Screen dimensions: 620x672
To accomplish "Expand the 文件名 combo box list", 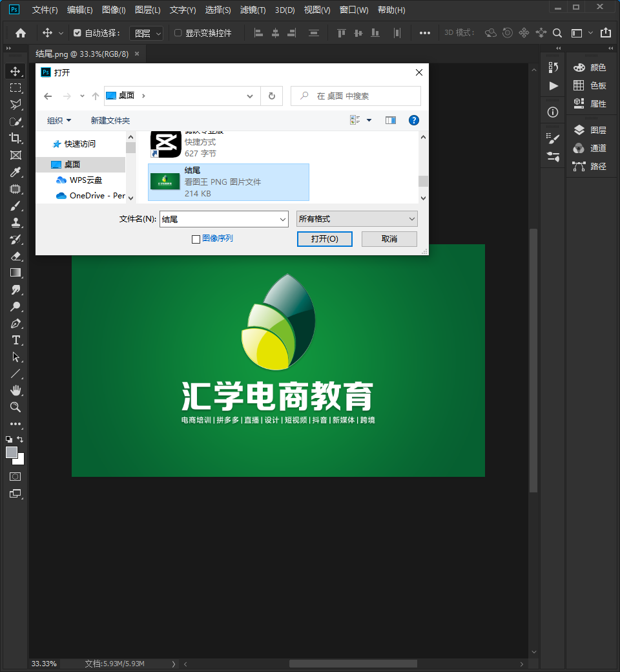I will click(283, 220).
